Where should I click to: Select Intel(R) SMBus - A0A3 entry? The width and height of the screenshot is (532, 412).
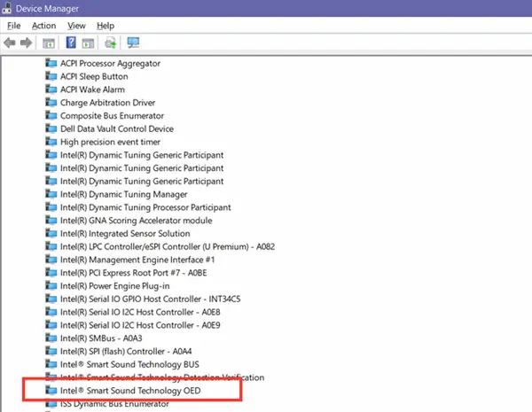[x=101, y=338]
